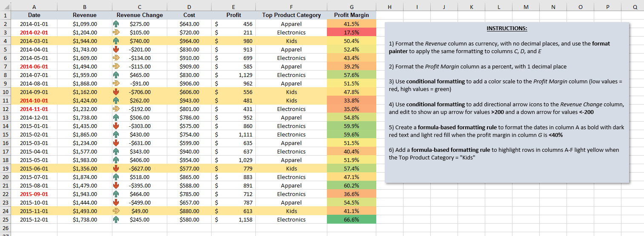The height and width of the screenshot is (236, 644).
Task: Click the up arrow icon beside $262.00
Action: pos(116,101)
